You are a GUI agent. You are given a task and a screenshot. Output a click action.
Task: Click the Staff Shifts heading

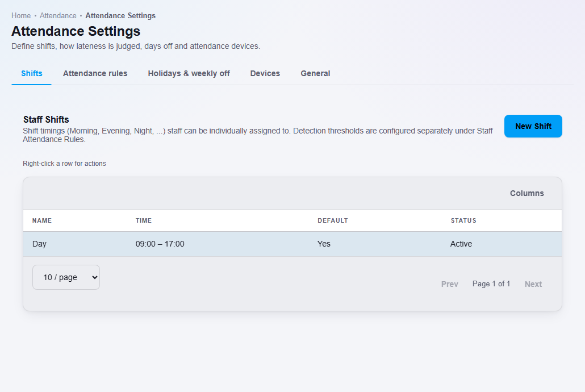pyautogui.click(x=46, y=119)
